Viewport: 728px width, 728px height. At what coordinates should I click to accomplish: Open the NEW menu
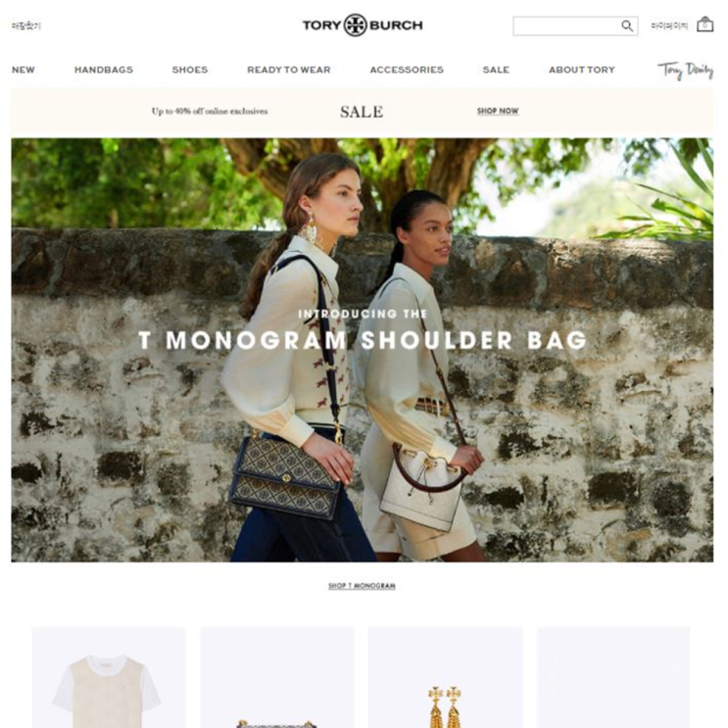point(24,70)
